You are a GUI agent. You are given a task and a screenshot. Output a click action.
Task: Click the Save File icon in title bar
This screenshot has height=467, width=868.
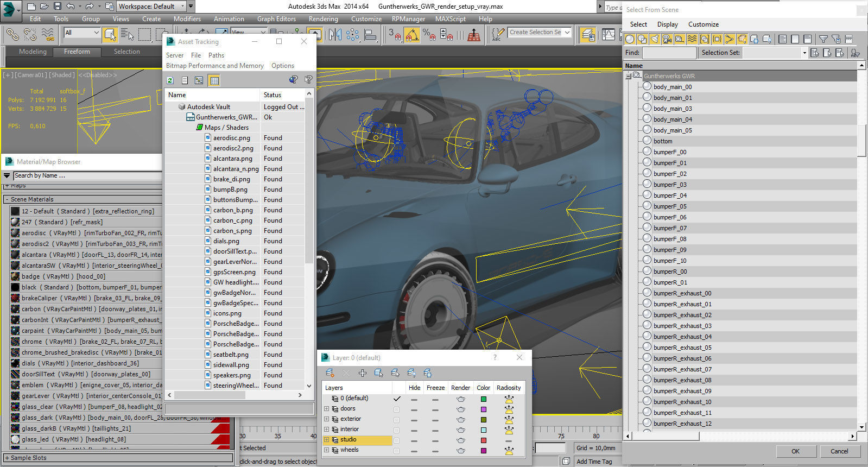58,7
